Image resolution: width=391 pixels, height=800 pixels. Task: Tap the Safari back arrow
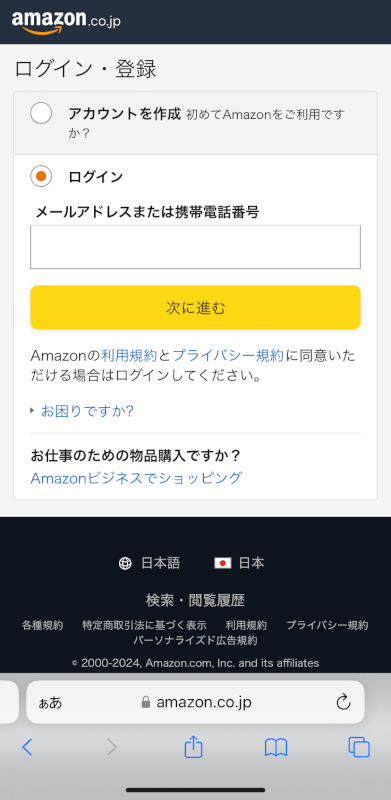pos(28,747)
